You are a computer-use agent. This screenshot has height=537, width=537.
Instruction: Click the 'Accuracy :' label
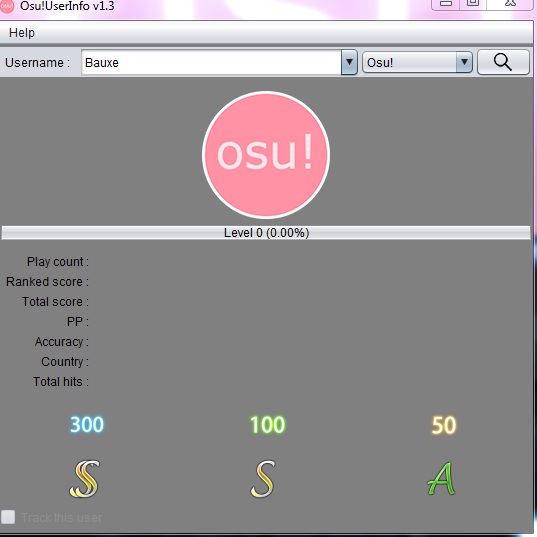click(x=62, y=342)
